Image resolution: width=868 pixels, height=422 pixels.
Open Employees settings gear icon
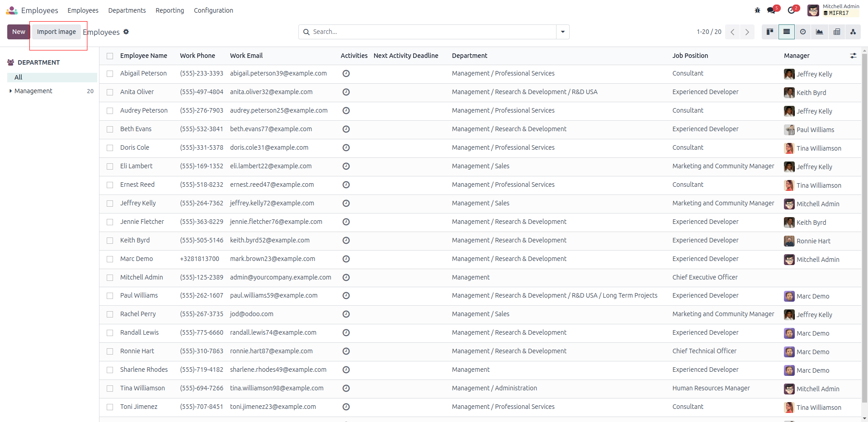[126, 32]
